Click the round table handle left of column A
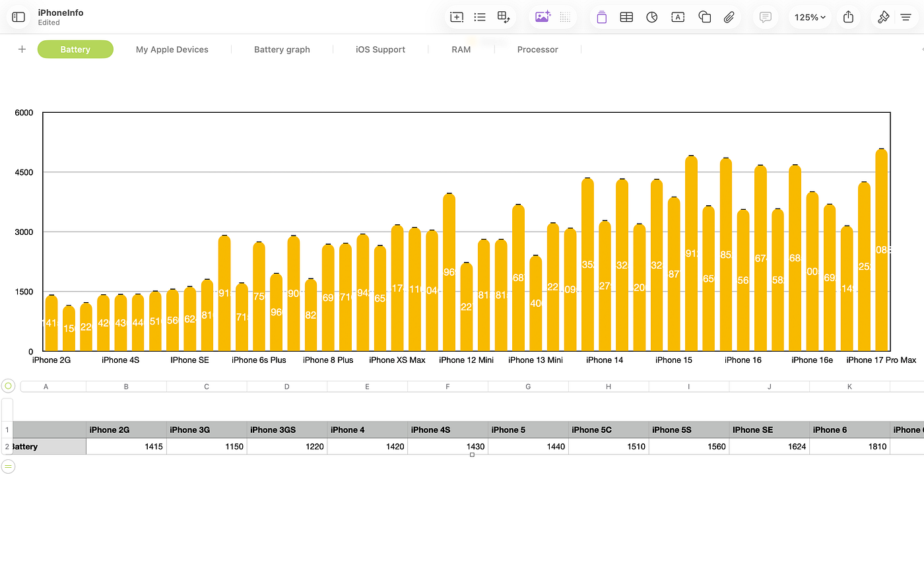 pos(9,386)
